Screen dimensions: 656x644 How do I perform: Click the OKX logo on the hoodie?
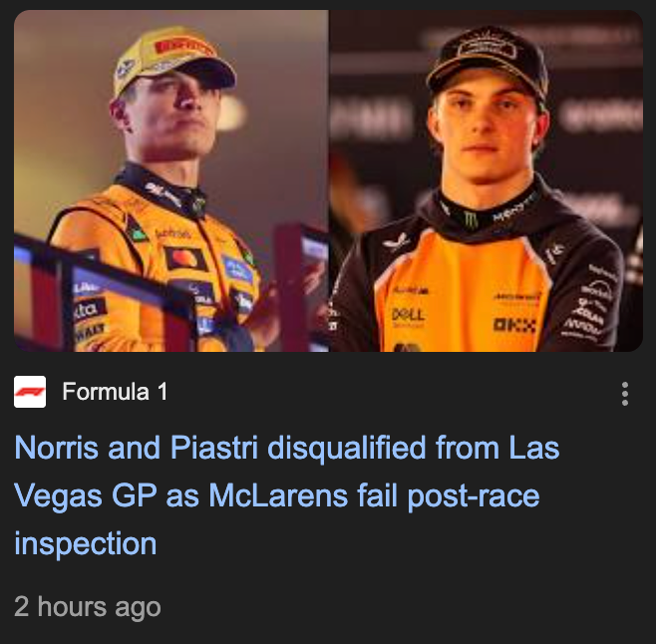tap(514, 325)
